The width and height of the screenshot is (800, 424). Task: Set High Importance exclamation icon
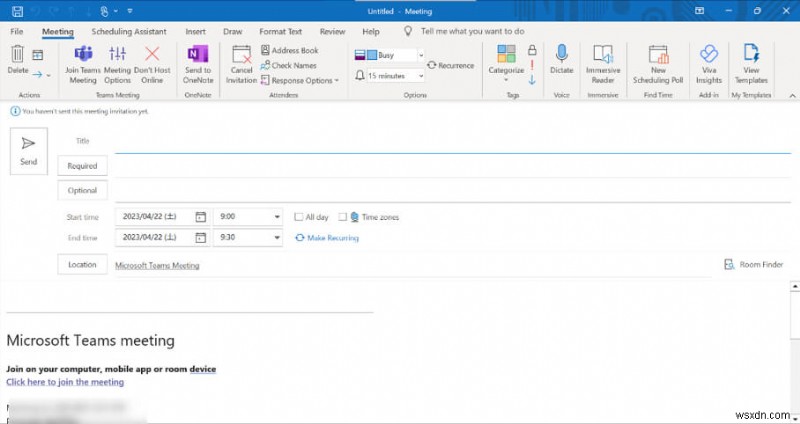(532, 65)
